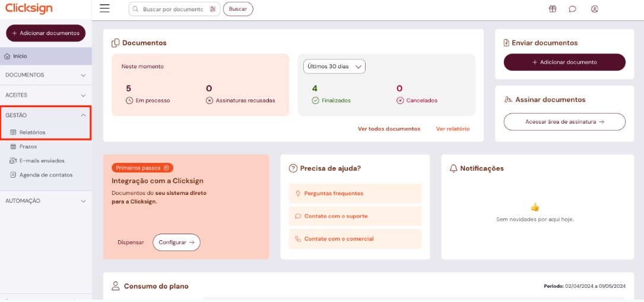The height and width of the screenshot is (302, 644).
Task: Expand the AUTOMAÇÃO sidebar section
Action: click(46, 201)
